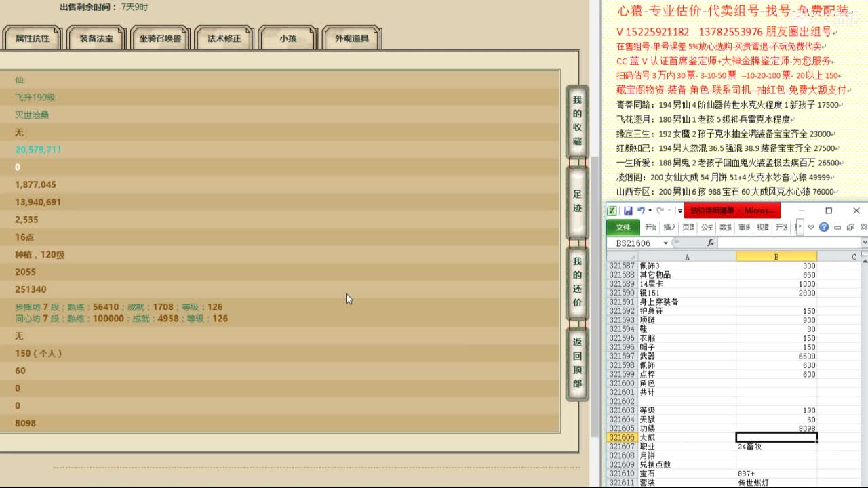
Task: Click the Excel vertical scrollbar
Action: pos(863,339)
